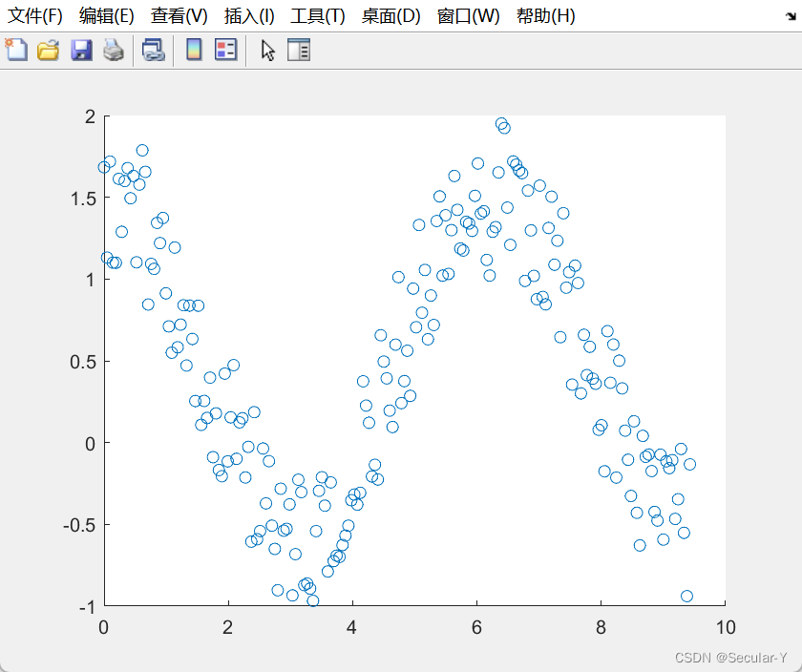Open the 工具(T) menu
This screenshot has width=802, height=672.
pos(318,16)
